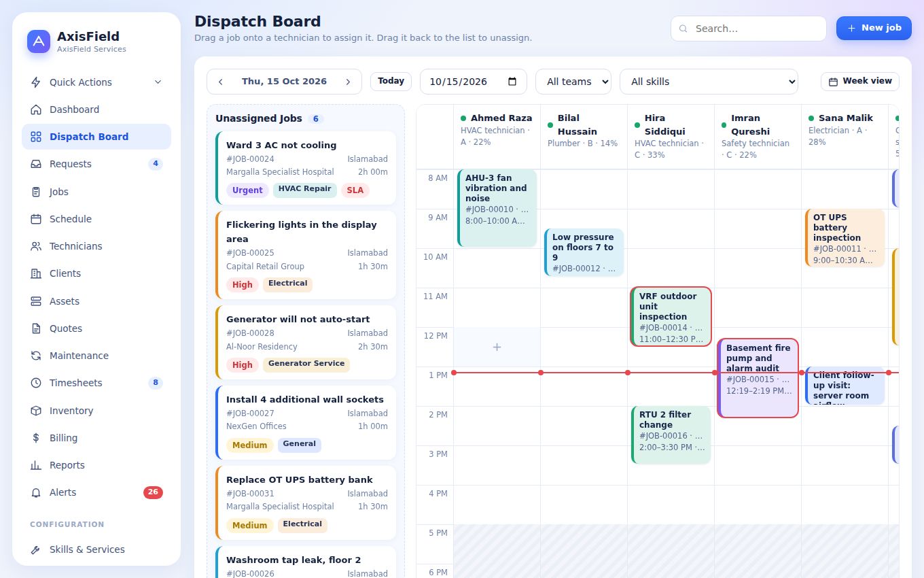This screenshot has width=924, height=578.
Task: Select the Schedule calendar icon
Action: pos(36,219)
